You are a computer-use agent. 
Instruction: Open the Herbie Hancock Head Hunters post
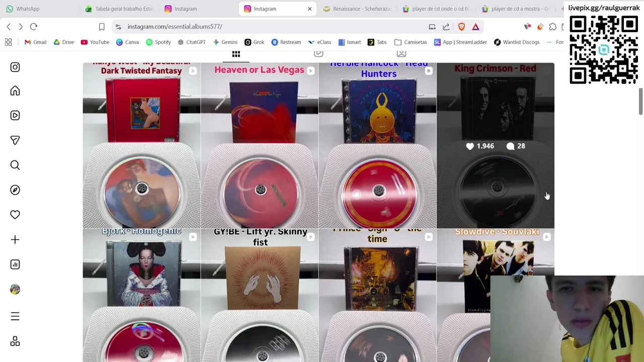pyautogui.click(x=377, y=145)
